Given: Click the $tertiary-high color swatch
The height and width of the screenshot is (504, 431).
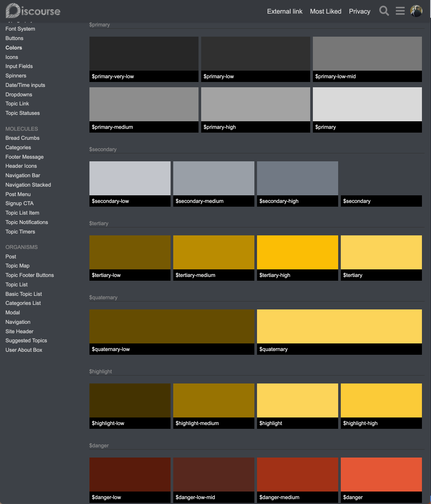Looking at the screenshot, I should [x=297, y=252].
